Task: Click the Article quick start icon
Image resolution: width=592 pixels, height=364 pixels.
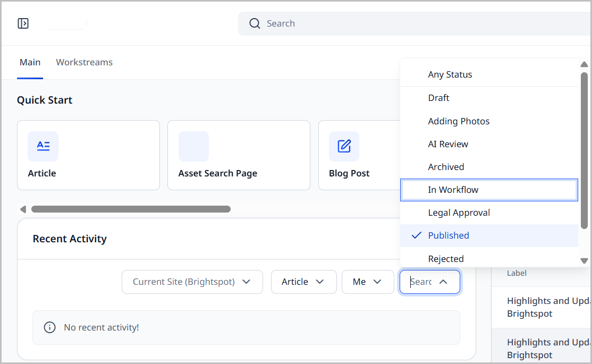Action: point(43,146)
